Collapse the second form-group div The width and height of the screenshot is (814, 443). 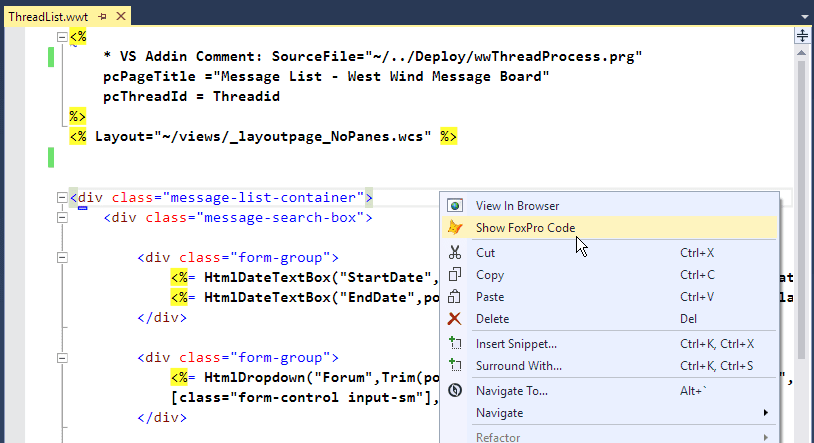pos(62,358)
